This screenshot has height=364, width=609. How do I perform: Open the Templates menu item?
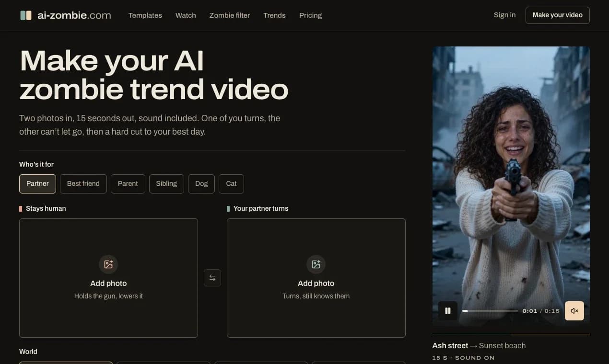pyautogui.click(x=145, y=15)
